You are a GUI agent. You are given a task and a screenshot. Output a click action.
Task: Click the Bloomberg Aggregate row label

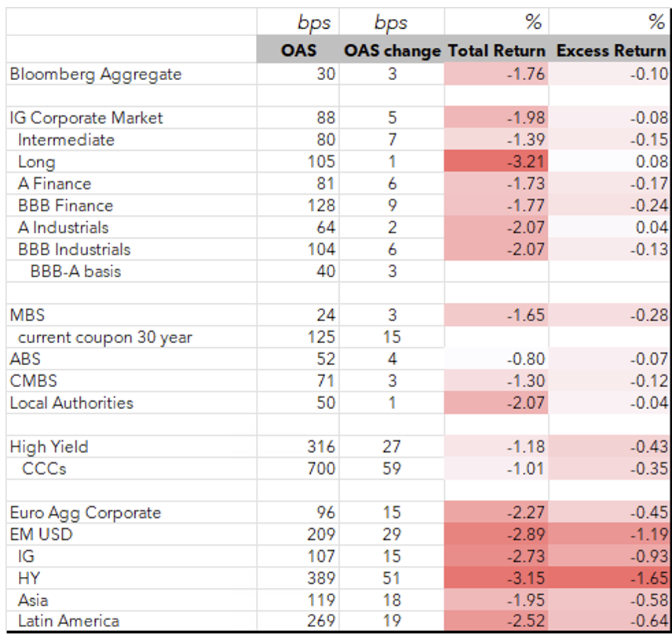(96, 74)
